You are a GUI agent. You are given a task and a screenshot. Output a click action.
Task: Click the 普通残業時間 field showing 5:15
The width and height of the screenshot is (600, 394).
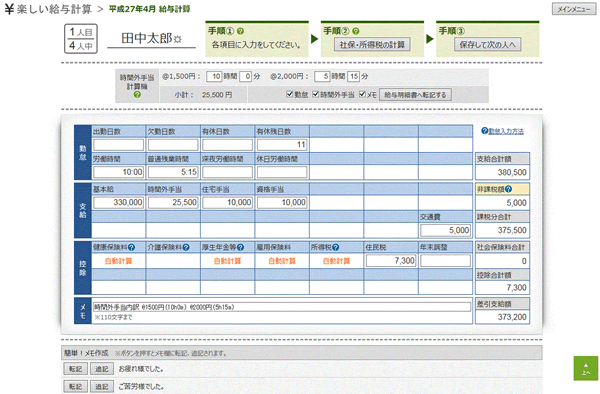(173, 172)
